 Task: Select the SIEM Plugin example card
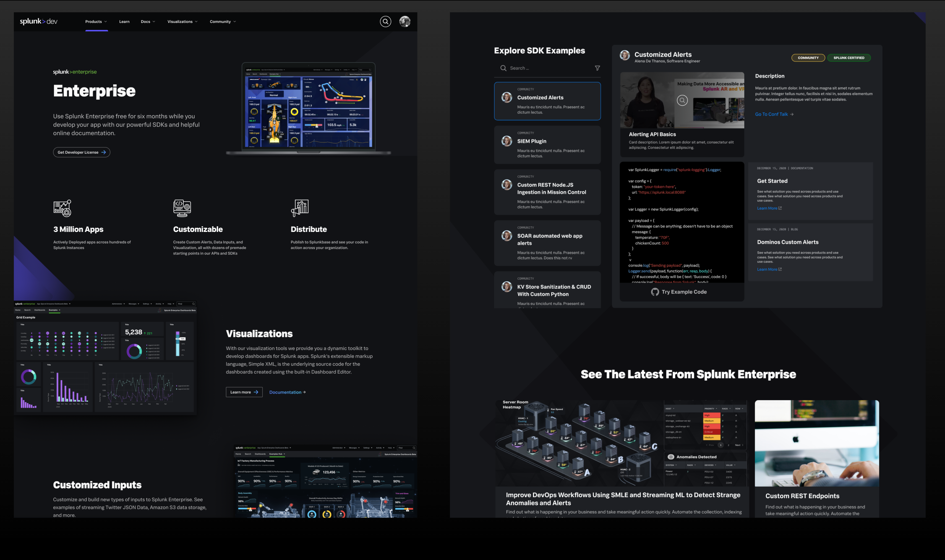(547, 145)
